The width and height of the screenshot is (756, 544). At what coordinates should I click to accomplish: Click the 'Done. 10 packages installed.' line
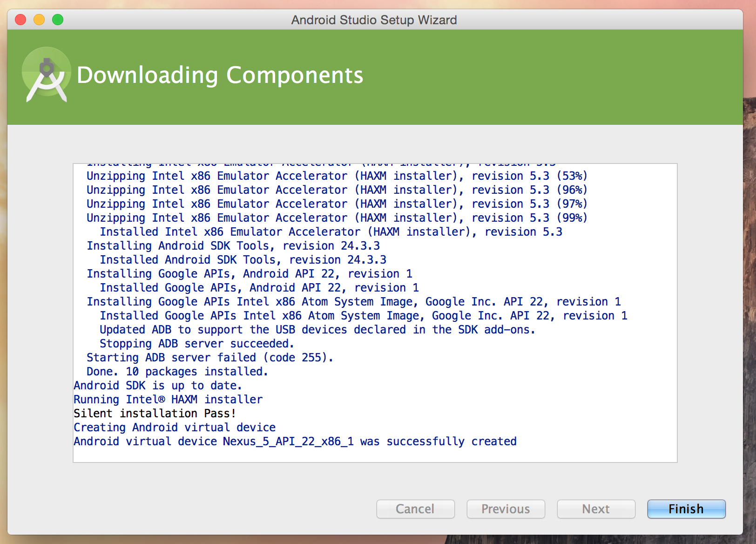[177, 372]
